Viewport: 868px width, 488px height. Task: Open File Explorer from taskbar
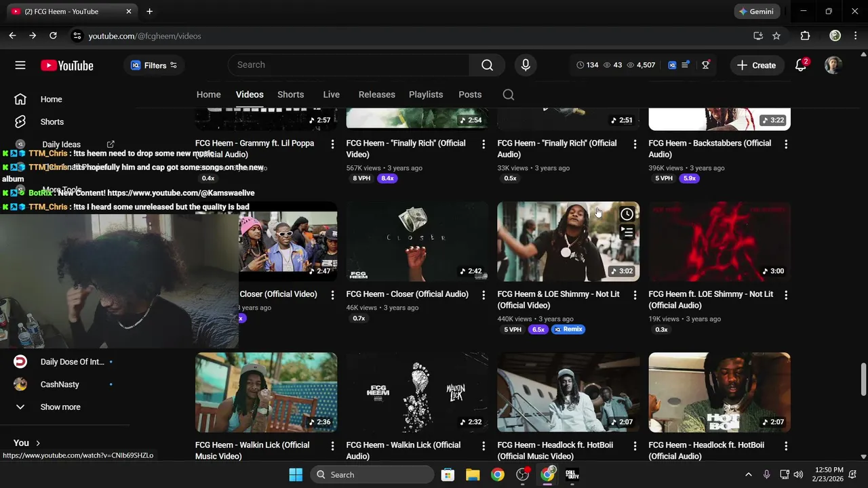tap(473, 474)
